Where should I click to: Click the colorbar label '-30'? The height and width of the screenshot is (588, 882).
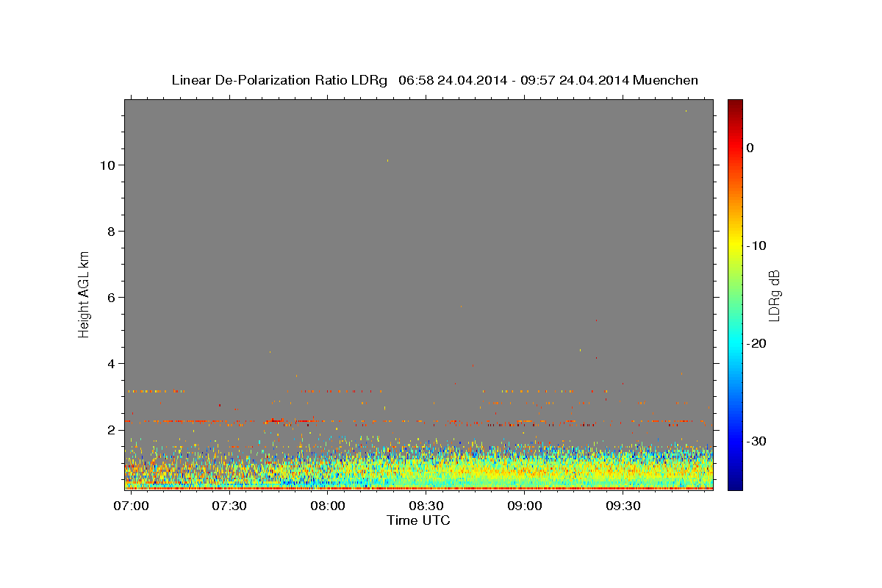coord(757,441)
